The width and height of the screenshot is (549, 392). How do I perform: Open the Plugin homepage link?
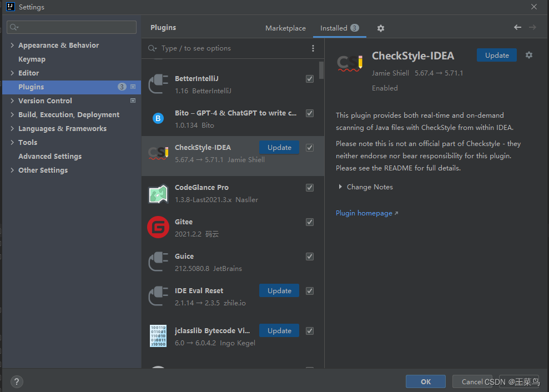[364, 213]
